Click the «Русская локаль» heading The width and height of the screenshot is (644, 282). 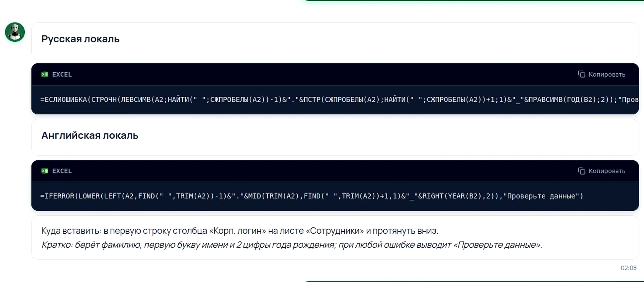(80, 39)
